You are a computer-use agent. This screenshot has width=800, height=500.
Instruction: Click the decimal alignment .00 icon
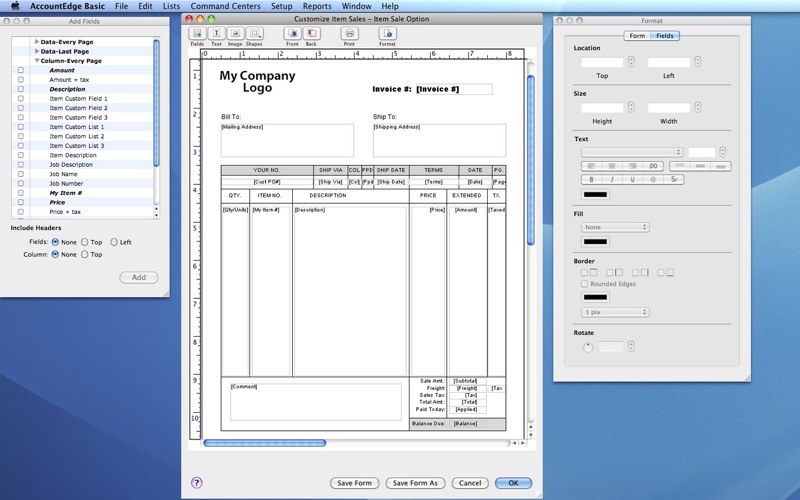coord(654,166)
